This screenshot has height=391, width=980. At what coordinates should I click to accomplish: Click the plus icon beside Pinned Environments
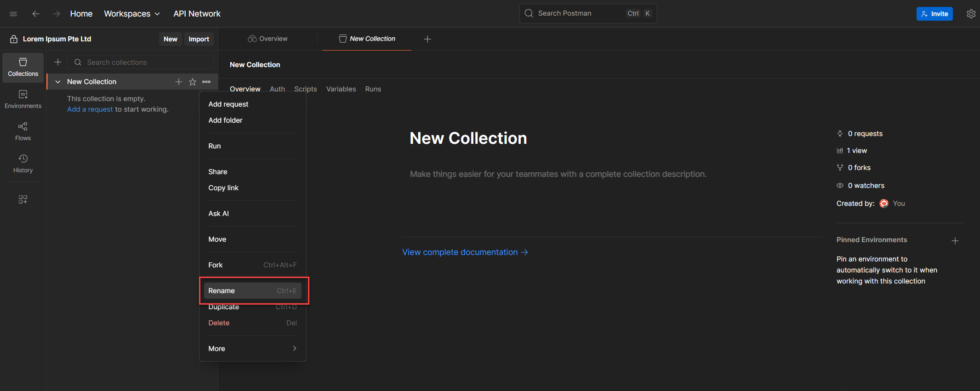[955, 241]
